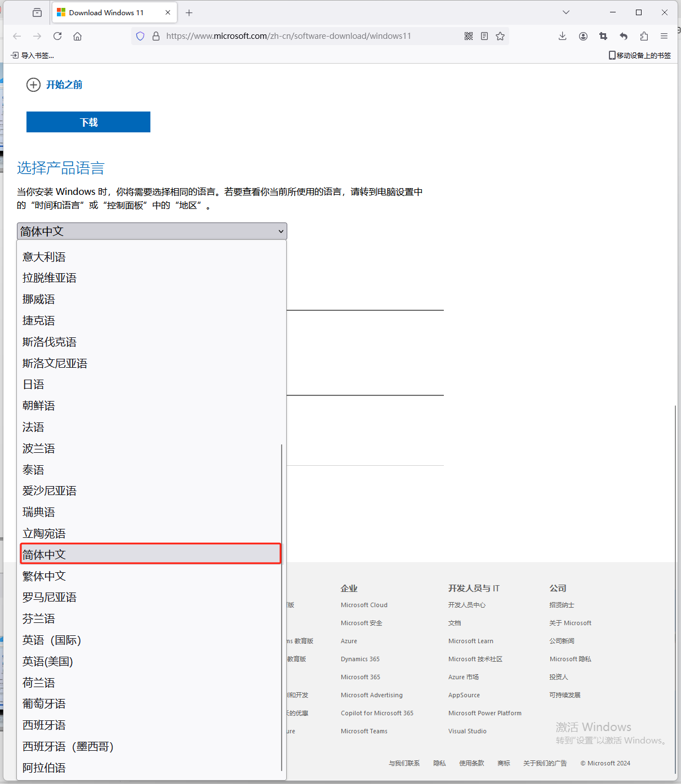The height and width of the screenshot is (784, 681).
Task: Generate page QR code icon
Action: (469, 36)
